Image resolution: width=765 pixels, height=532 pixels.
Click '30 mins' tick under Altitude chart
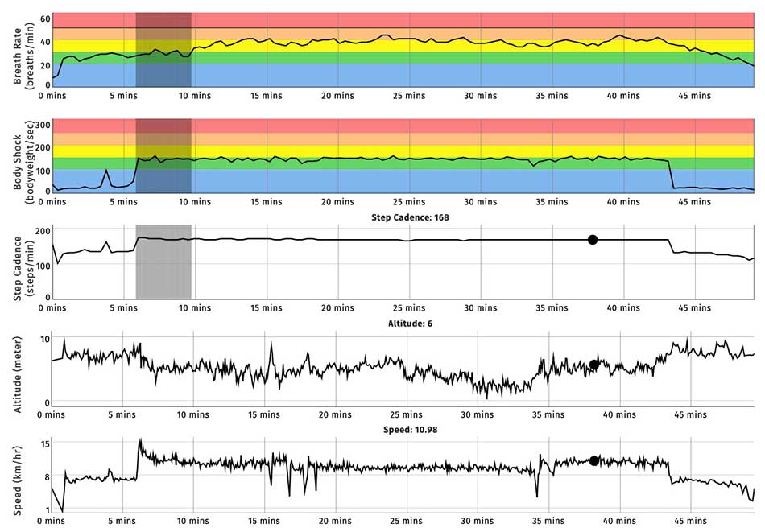point(478,415)
